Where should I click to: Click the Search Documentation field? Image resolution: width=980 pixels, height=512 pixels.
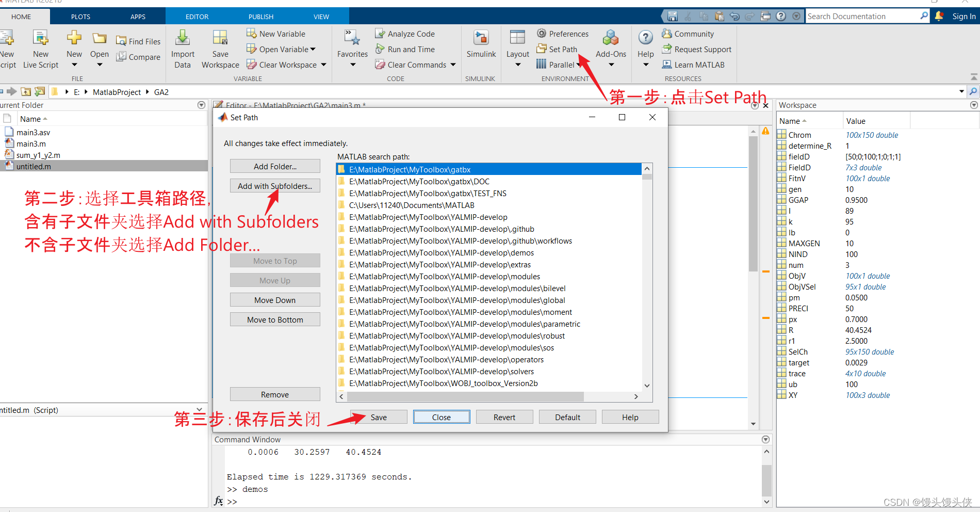point(862,16)
